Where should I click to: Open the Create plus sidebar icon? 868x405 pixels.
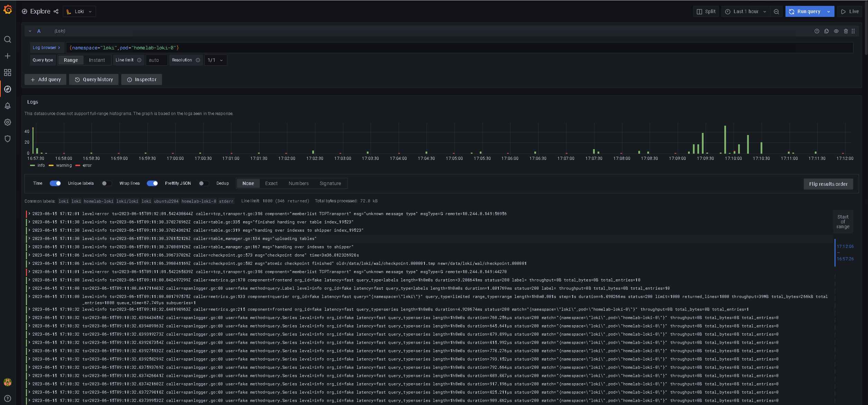[x=8, y=56]
